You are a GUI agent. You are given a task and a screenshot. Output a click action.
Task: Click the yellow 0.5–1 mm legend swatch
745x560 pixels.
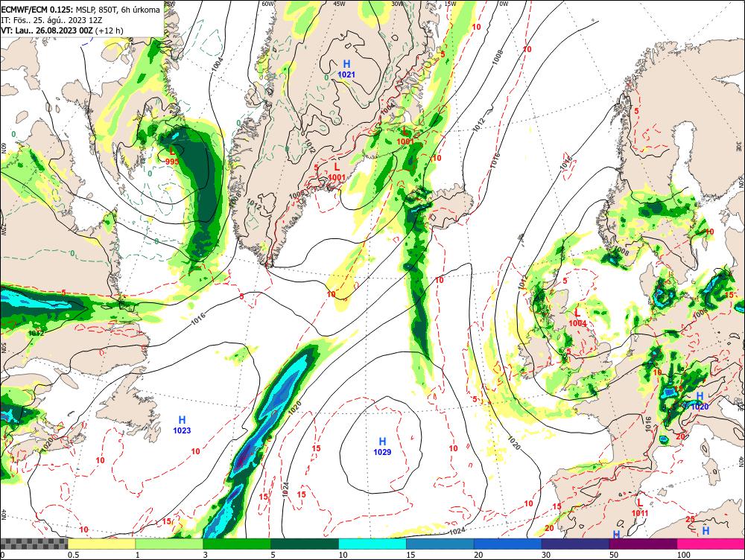coord(101,544)
